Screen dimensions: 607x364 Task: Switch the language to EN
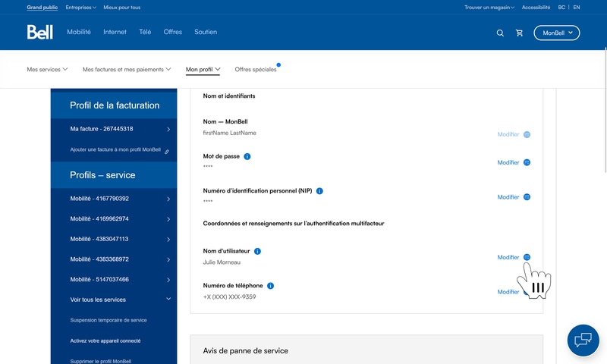(577, 8)
